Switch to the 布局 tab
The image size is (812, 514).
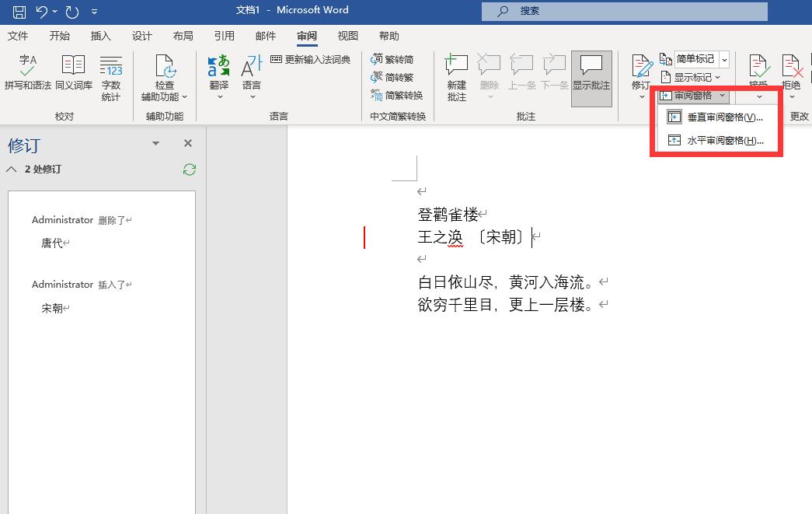click(183, 36)
